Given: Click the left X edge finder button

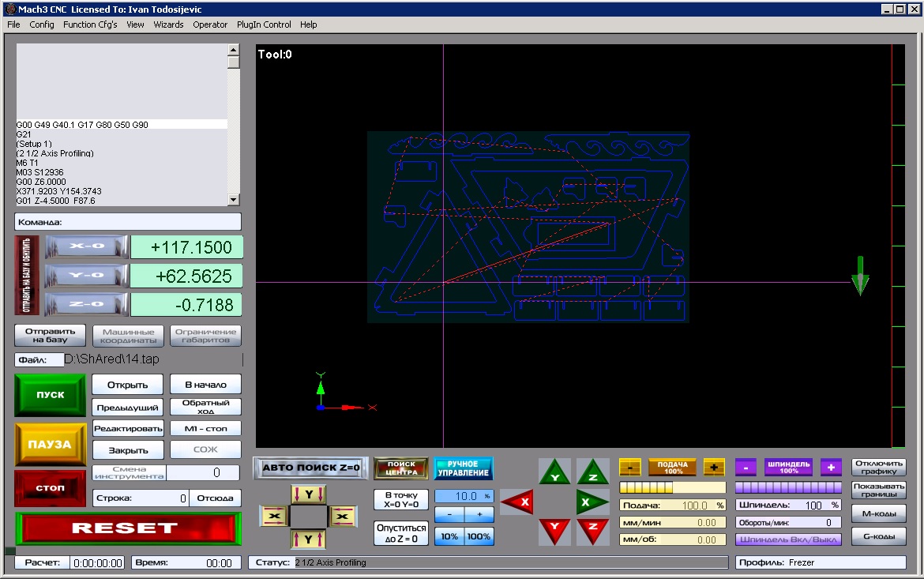Looking at the screenshot, I should pyautogui.click(x=275, y=517).
